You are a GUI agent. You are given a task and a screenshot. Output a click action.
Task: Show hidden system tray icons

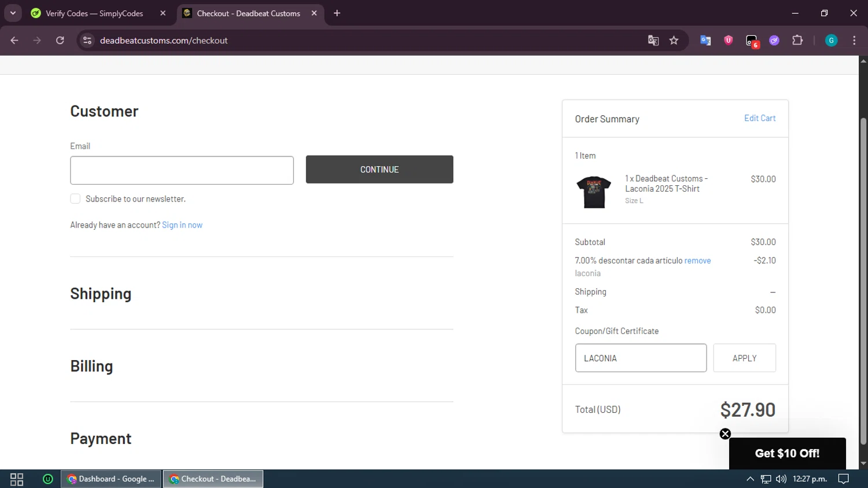750,479
